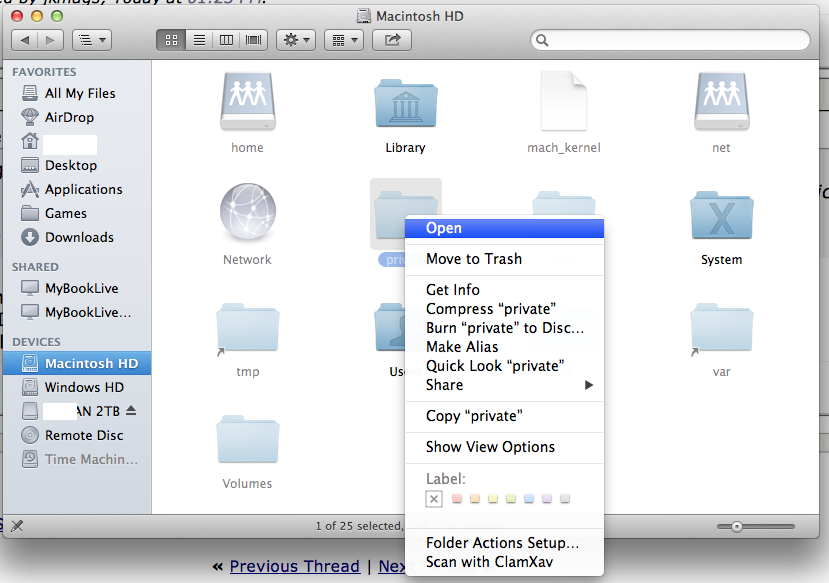Select the net volume icon
The height and width of the screenshot is (583, 829).
point(722,101)
